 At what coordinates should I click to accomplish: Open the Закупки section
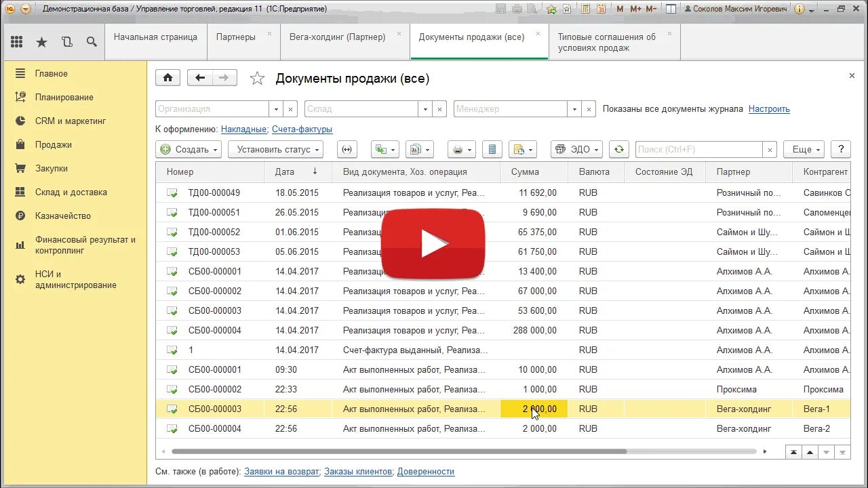click(x=52, y=168)
